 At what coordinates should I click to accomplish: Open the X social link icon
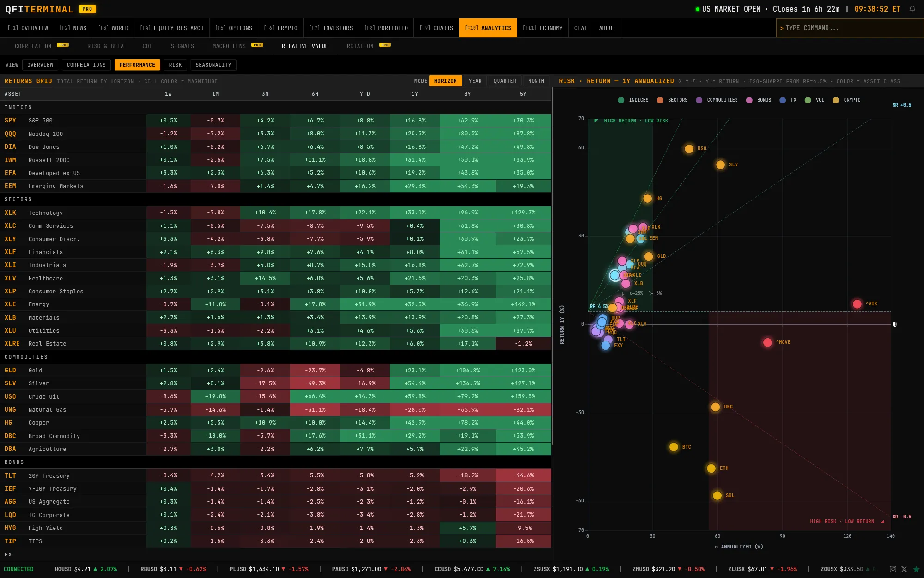904,569
